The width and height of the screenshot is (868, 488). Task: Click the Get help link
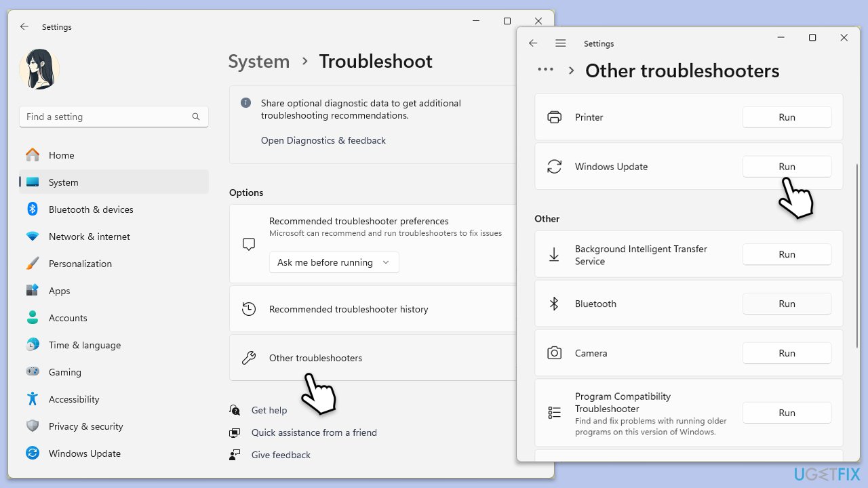[x=269, y=410]
